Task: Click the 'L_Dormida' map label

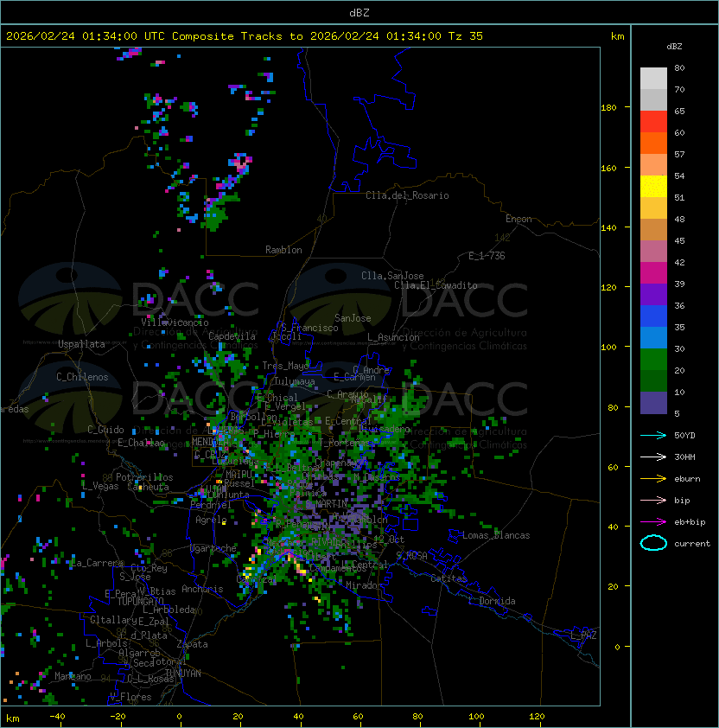Action: (x=492, y=601)
